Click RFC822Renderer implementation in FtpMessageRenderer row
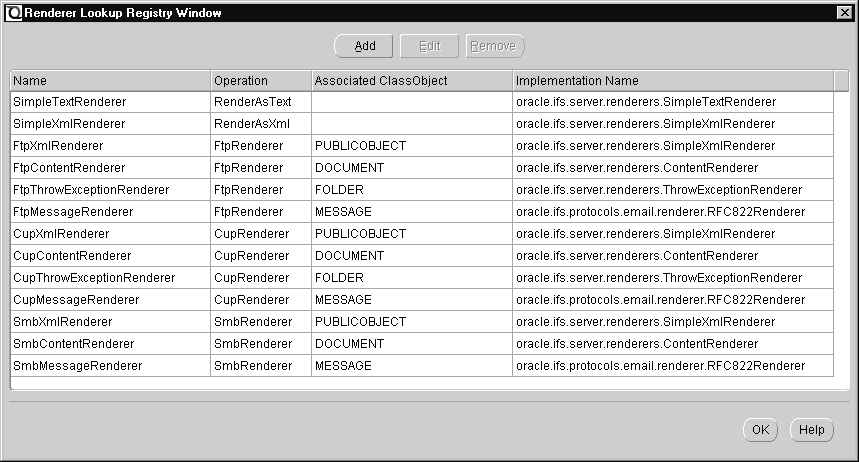This screenshot has height=462, width=859. pyautogui.click(x=673, y=212)
